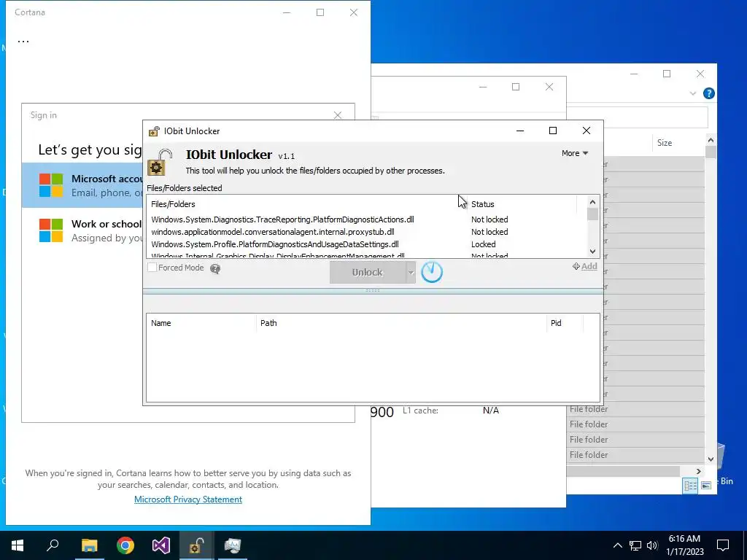The width and height of the screenshot is (747, 560).
Task: Open the More menu in IObit Unlocker
Action: [575, 153]
